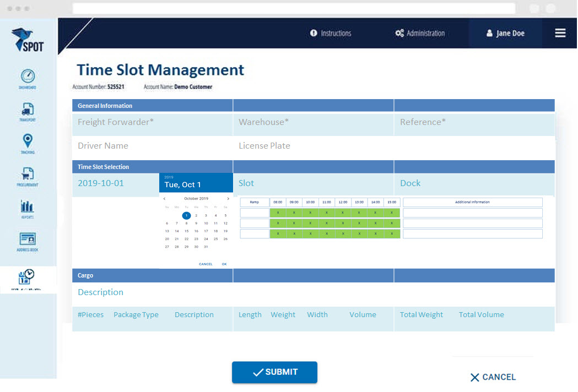Toggle the 08:00 slot in first ramp row
This screenshot has width=578, height=392.
278,213
